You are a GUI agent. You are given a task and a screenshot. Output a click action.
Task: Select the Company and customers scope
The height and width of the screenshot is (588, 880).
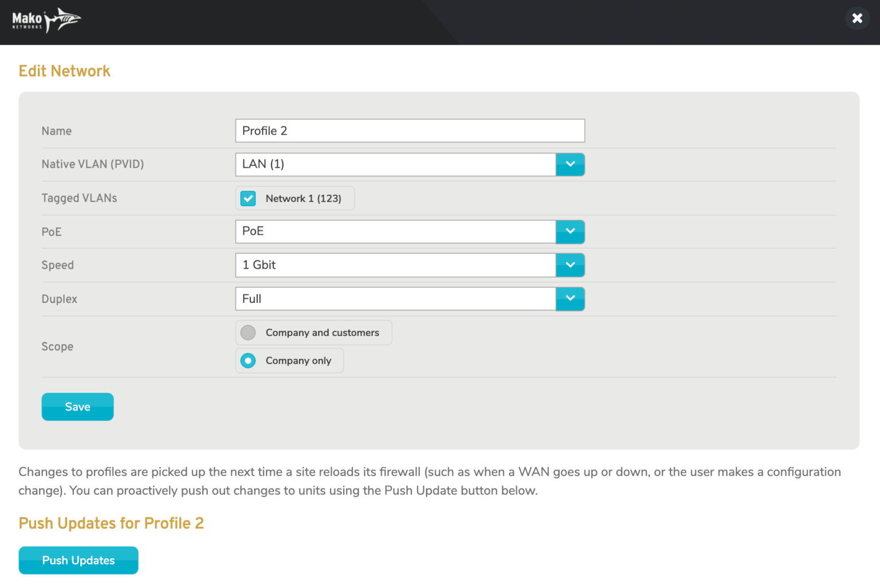247,332
